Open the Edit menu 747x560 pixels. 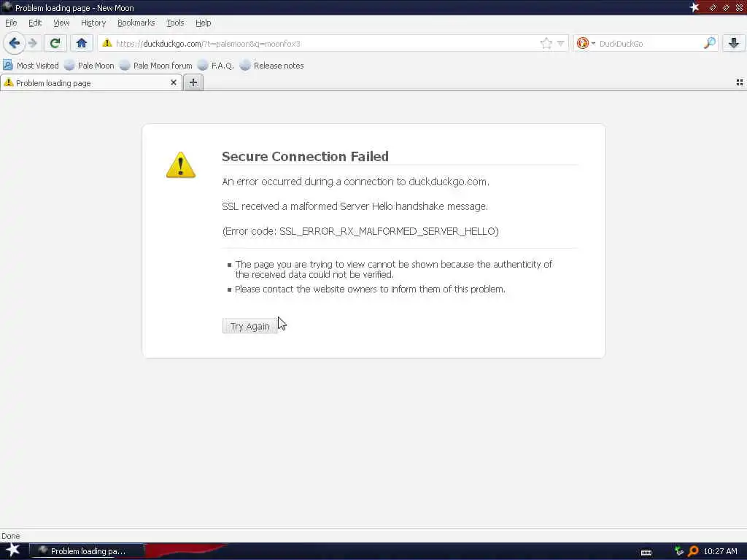pos(35,23)
